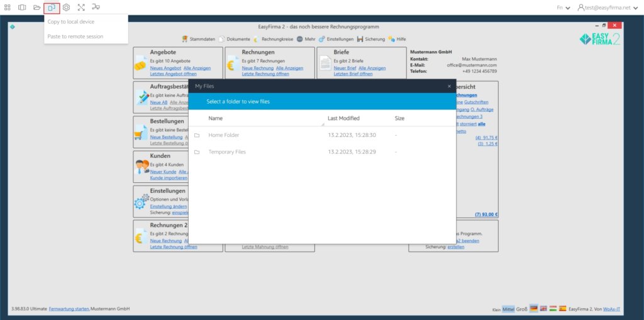The width and height of the screenshot is (644, 320).
Task: Open the Hilfe menu
Action: pos(397,39)
